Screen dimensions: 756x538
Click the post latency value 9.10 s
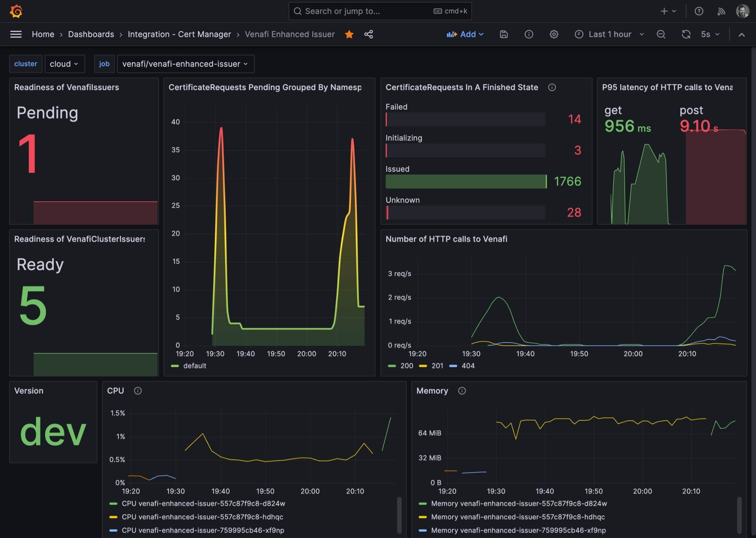point(699,126)
